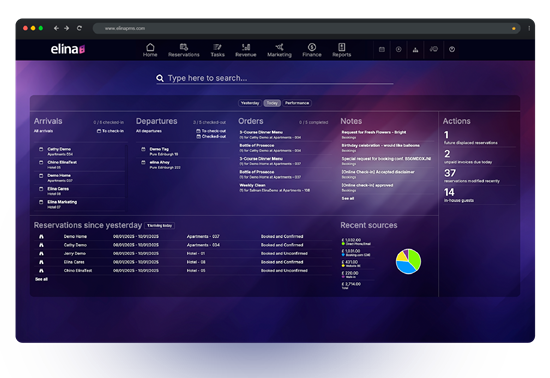Click icon beside Cathy Demo arrival
The image size is (550, 378).
(x=41, y=149)
